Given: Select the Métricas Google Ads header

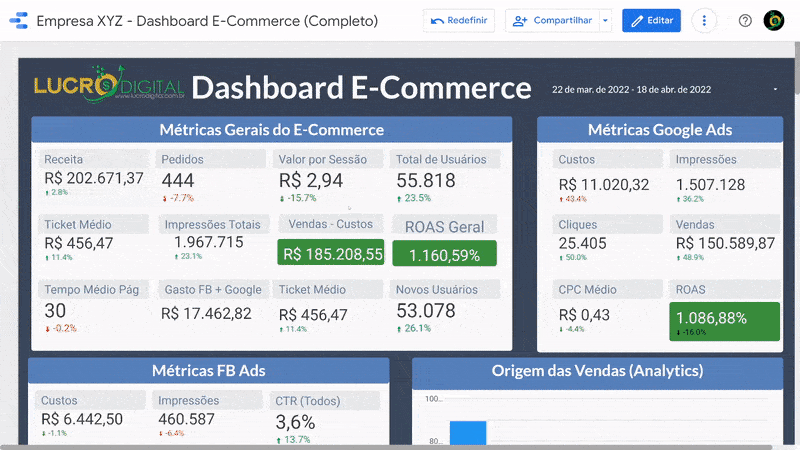Looking at the screenshot, I should (x=659, y=130).
